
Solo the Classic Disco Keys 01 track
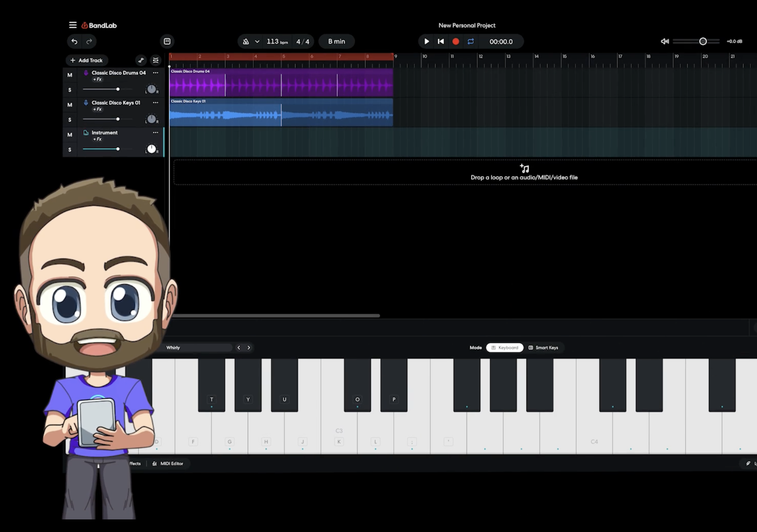pos(70,120)
